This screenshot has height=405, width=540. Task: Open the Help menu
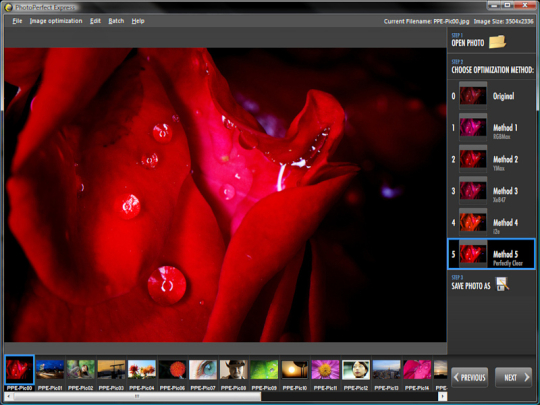[138, 21]
